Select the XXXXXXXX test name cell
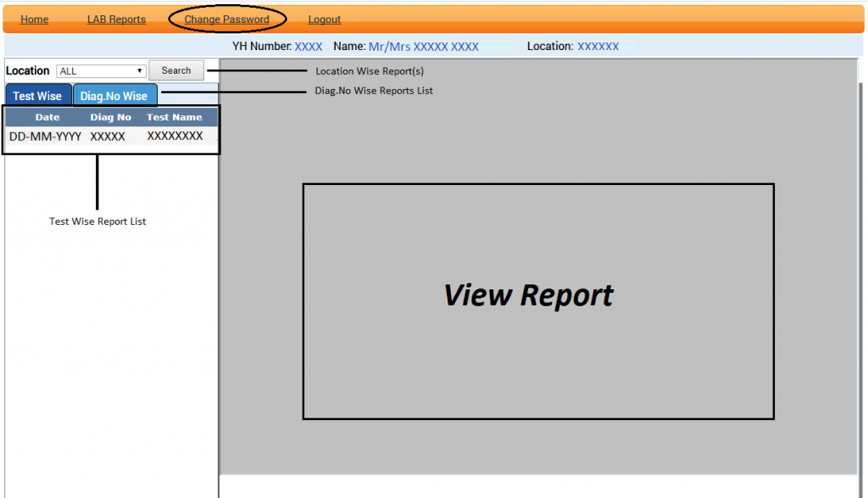Screen dimensions: 868x498 tap(175, 136)
